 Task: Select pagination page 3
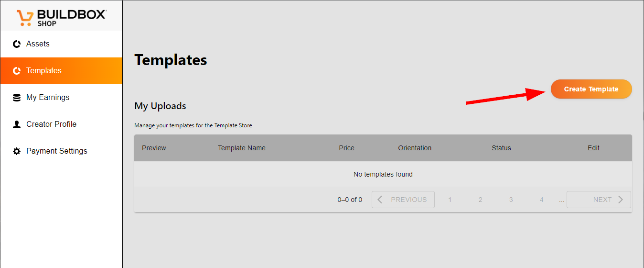[511, 200]
